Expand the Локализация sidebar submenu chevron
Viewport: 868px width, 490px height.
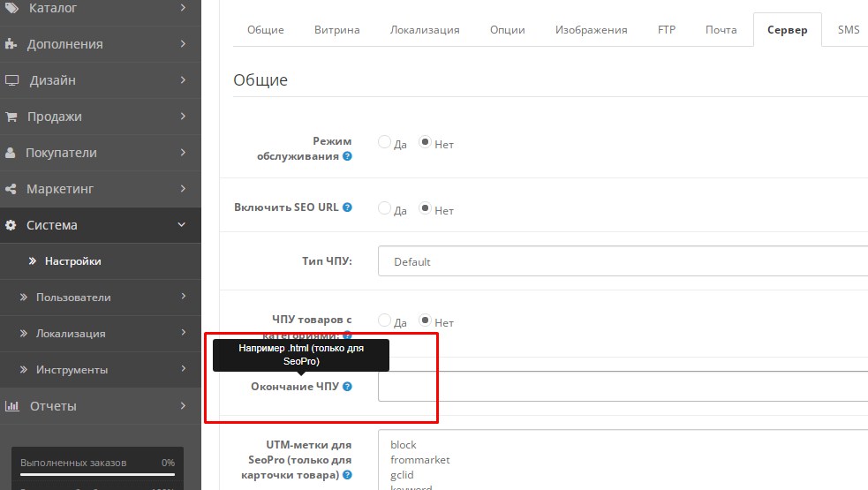(184, 333)
